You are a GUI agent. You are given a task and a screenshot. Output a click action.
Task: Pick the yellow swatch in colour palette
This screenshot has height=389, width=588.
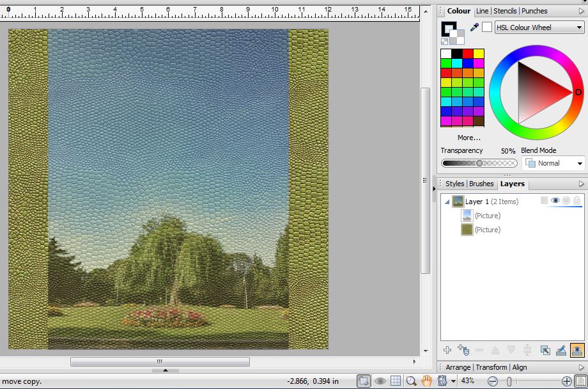(479, 54)
